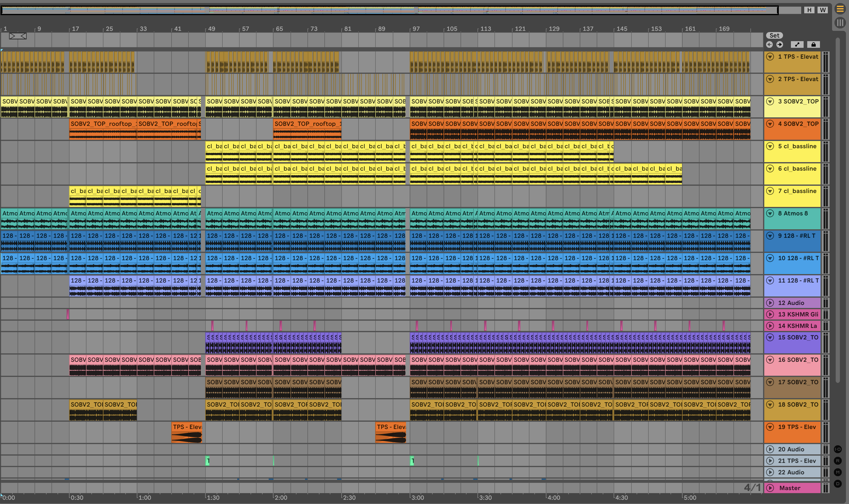This screenshot has width=849, height=504.
Task: Click the 4/1 grid size indicator
Action: tap(752, 488)
